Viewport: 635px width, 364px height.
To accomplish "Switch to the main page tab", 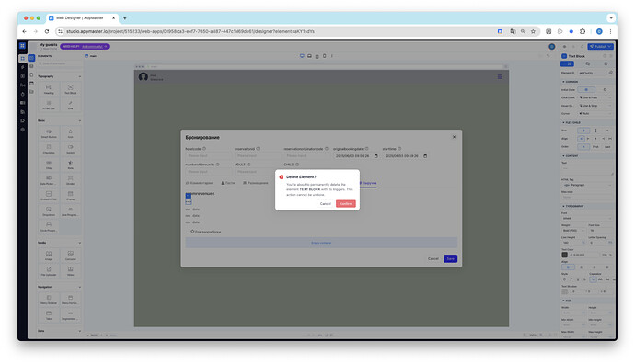I will coord(91,56).
